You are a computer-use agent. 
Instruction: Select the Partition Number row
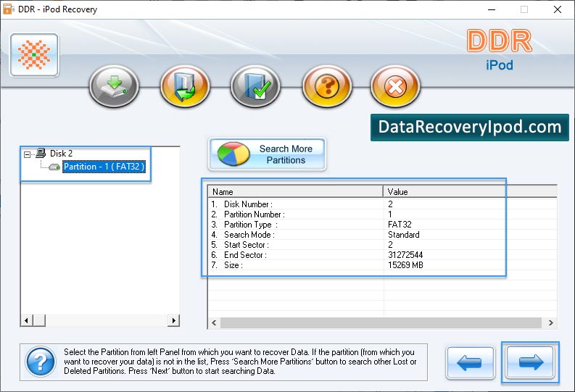(x=382, y=214)
